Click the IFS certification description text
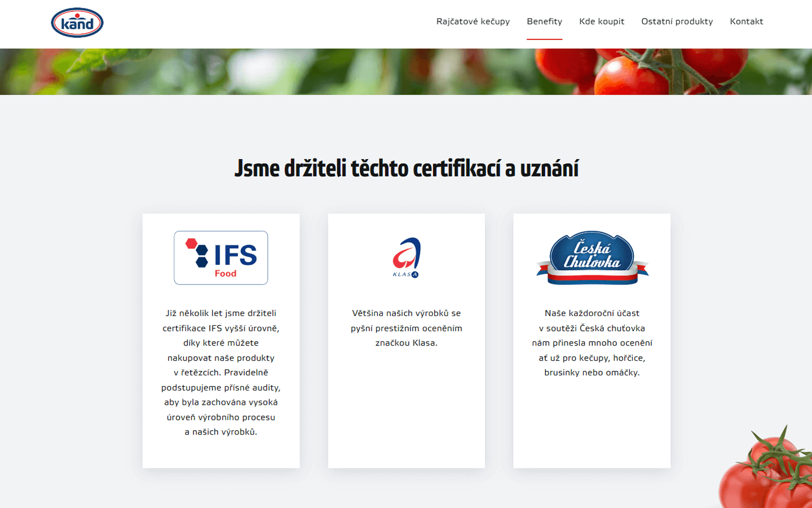Screen dimensions: 812x508 (x=221, y=373)
